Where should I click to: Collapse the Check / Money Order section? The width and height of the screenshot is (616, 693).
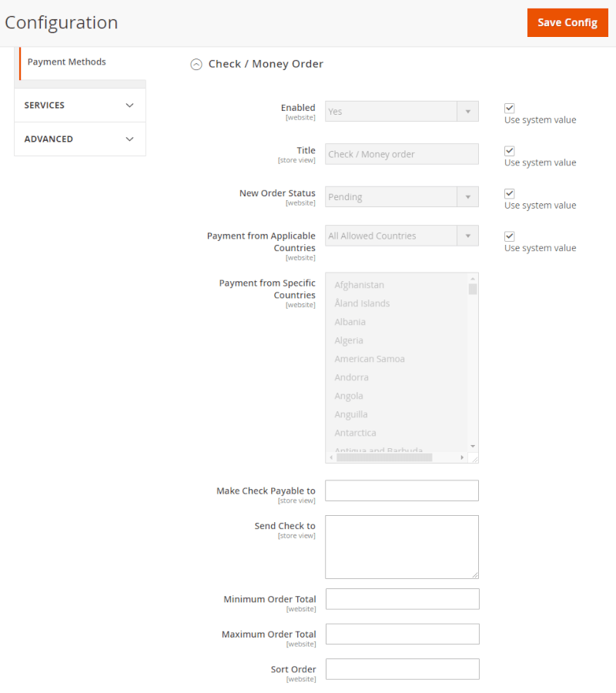196,65
